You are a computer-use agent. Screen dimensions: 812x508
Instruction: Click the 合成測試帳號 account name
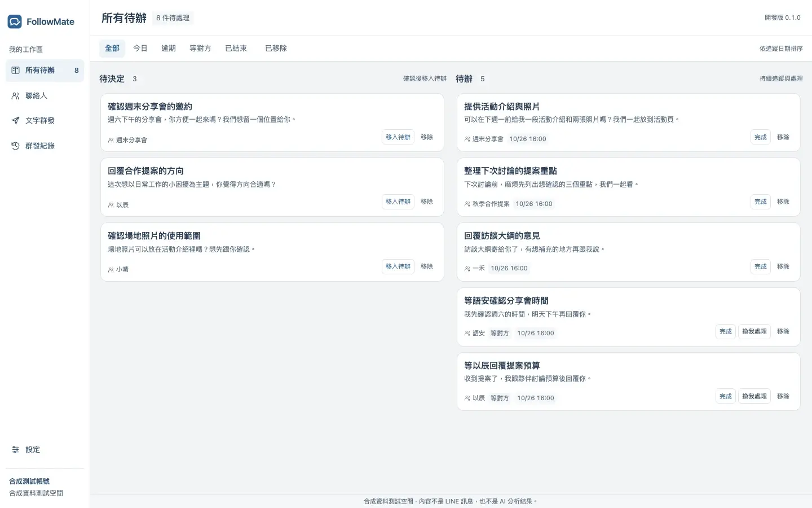point(29,481)
